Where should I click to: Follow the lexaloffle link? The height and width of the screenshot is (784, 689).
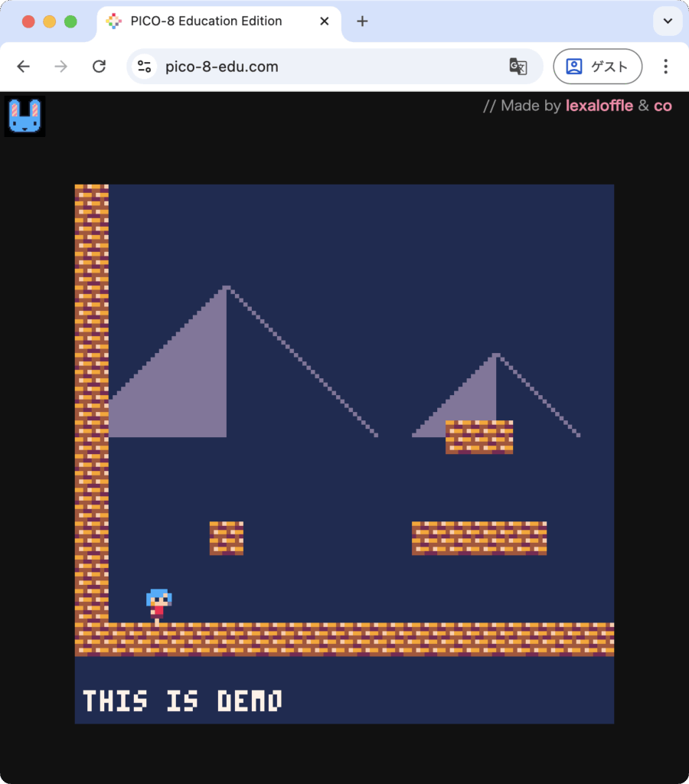[x=599, y=106]
